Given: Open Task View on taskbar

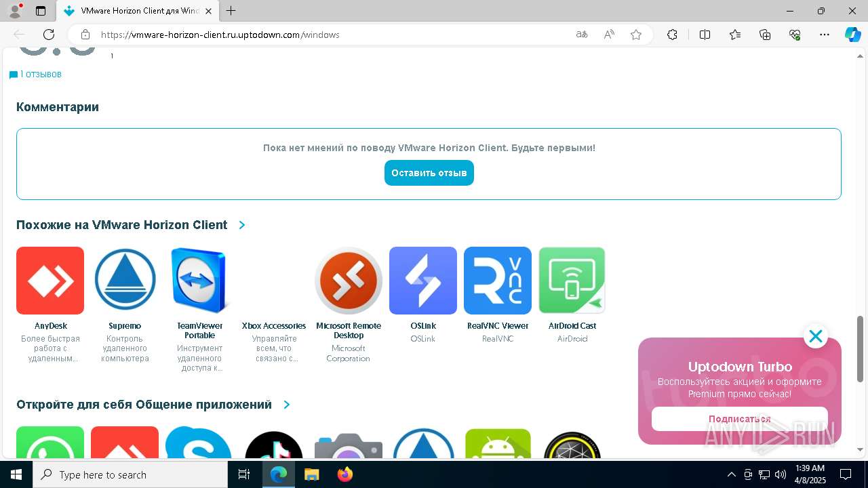Looking at the screenshot, I should point(244,474).
